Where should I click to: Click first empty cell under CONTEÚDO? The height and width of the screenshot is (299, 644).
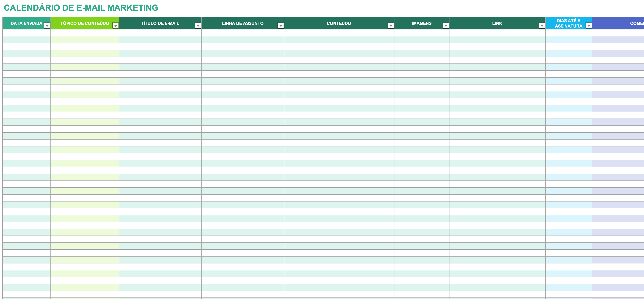pos(339,33)
